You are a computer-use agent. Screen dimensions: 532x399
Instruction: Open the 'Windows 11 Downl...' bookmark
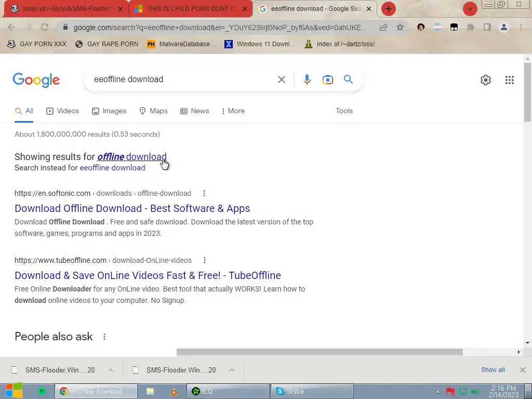pos(260,44)
